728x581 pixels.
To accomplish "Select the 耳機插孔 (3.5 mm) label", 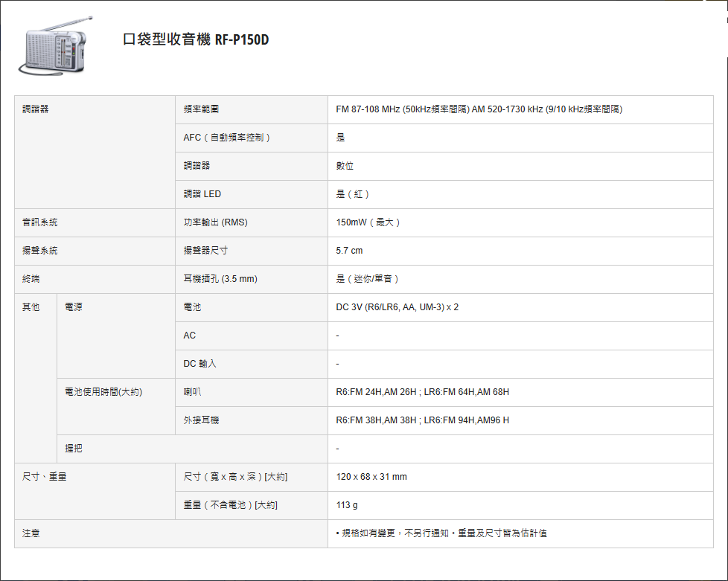I will 220,279.
